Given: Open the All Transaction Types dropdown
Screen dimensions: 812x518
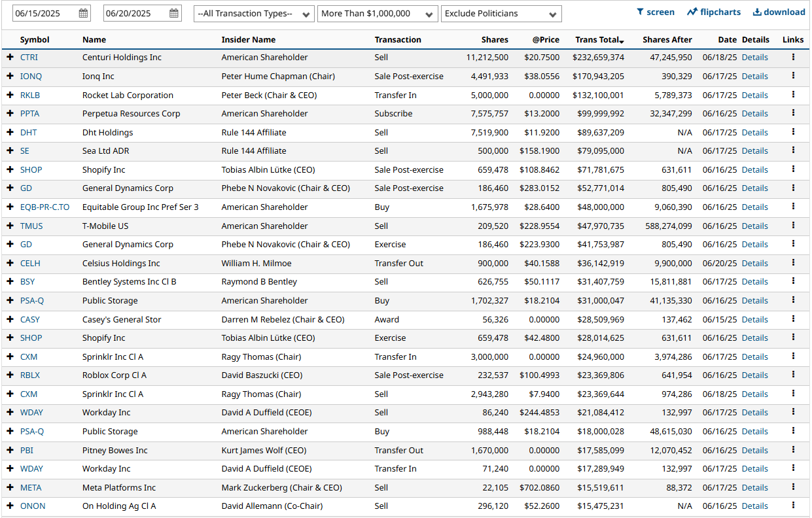Looking at the screenshot, I should tap(254, 14).
